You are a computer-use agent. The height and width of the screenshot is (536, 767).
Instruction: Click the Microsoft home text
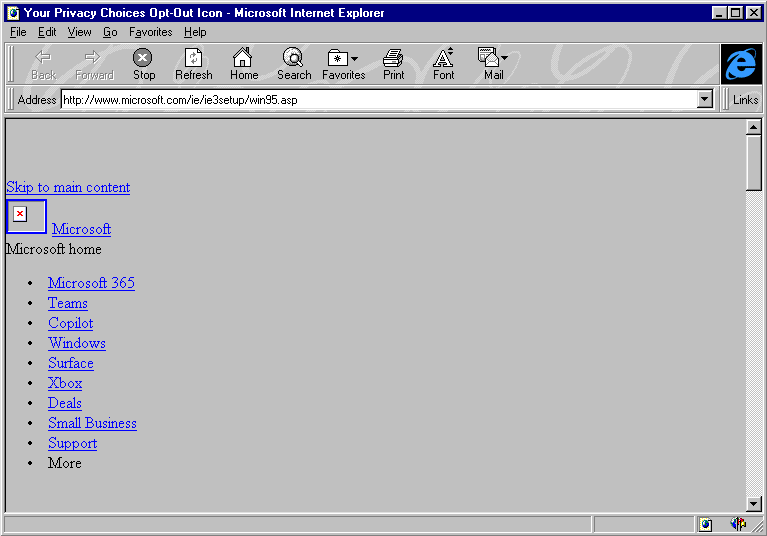(x=54, y=249)
